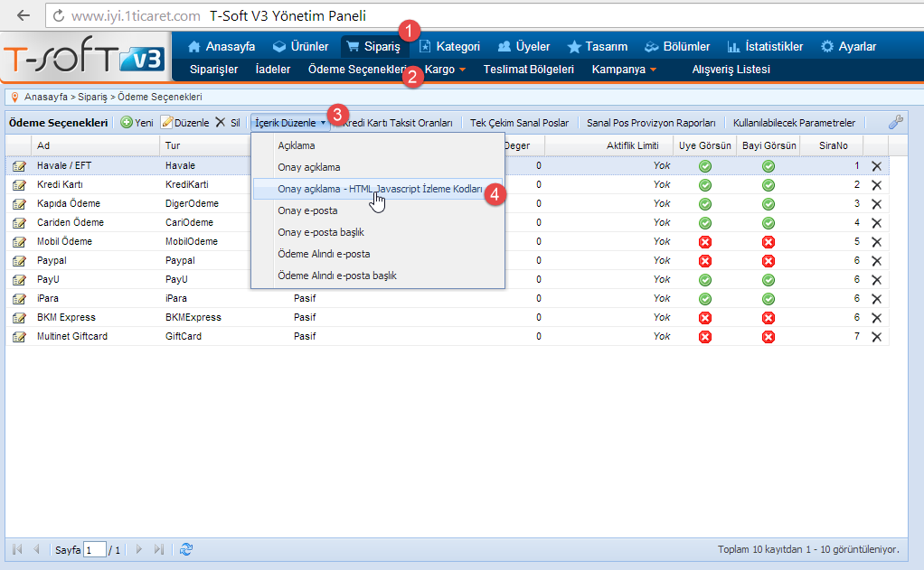Viewport: 924px width, 570px height.
Task: Toggle Uye Görsün for Mobil Ödeme
Action: tap(705, 241)
